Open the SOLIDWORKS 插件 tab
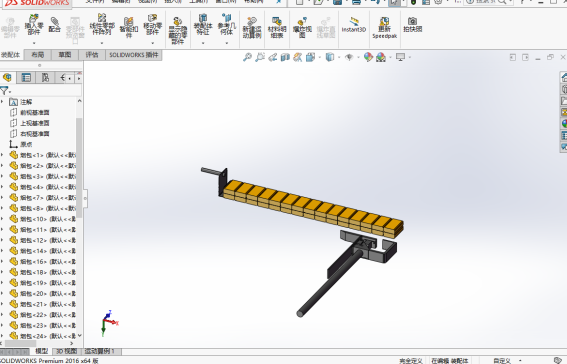567x364 pixels. coord(134,55)
